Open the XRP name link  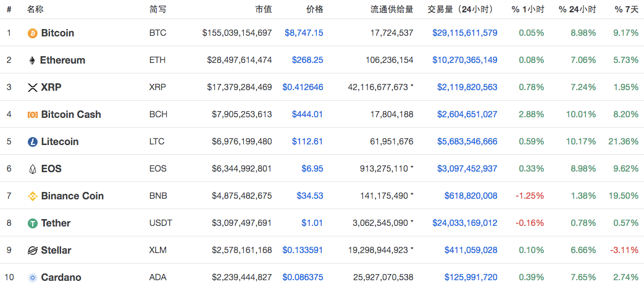[x=51, y=87]
